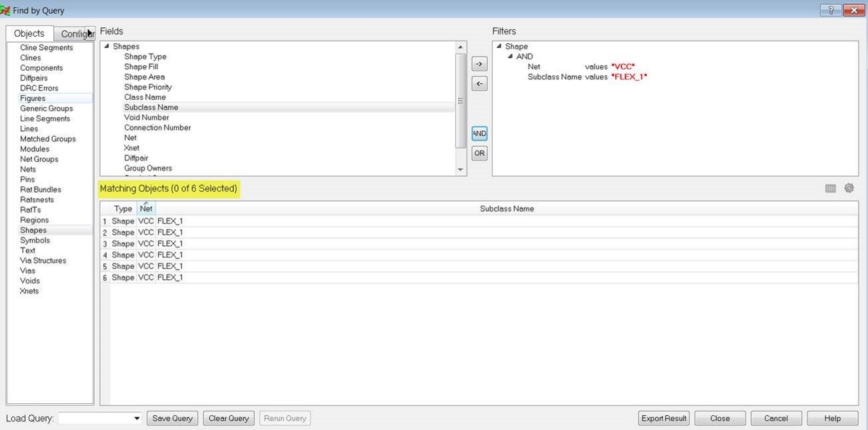
Task: Select Components object type
Action: click(x=41, y=68)
